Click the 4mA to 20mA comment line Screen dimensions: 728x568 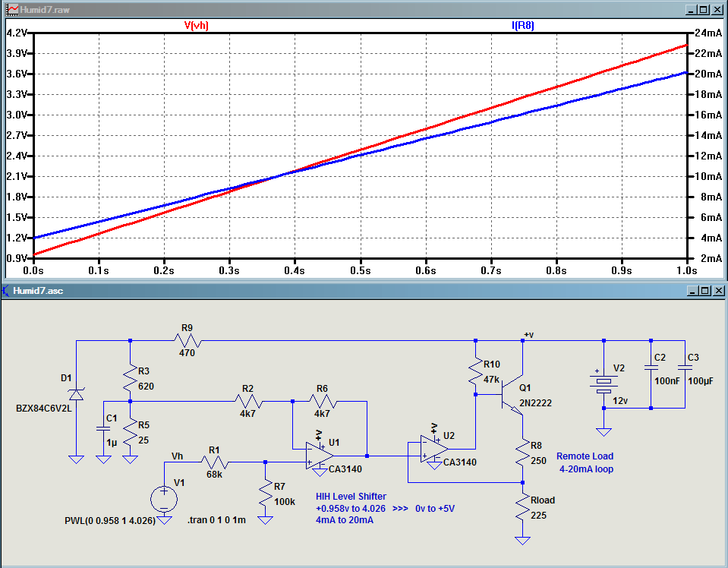345,520
